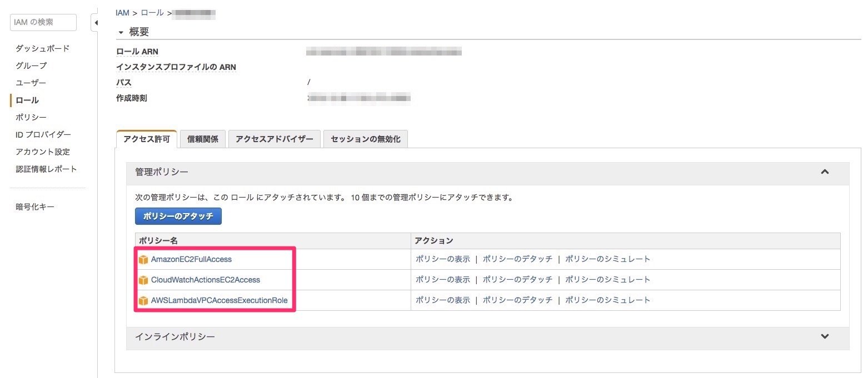The image size is (868, 378).
Task: Switch to the 信頼関係 tab
Action: point(203,139)
